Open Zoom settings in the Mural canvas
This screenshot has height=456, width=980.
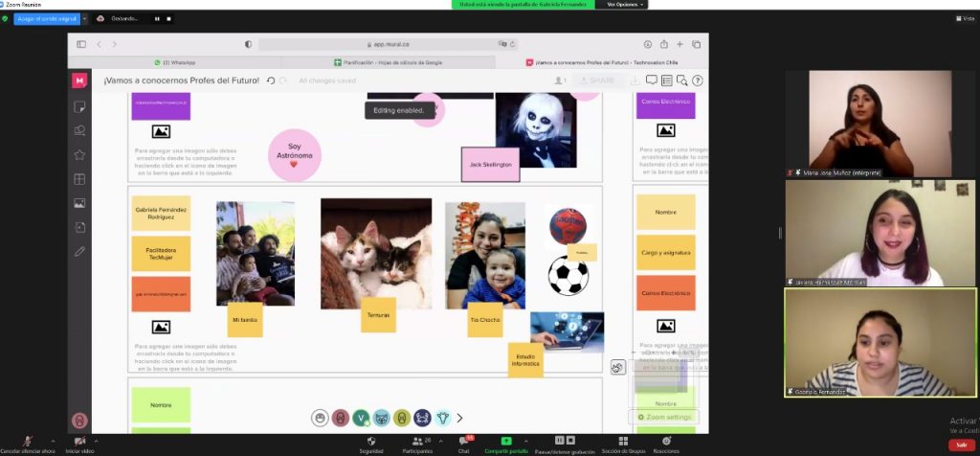[664, 418]
